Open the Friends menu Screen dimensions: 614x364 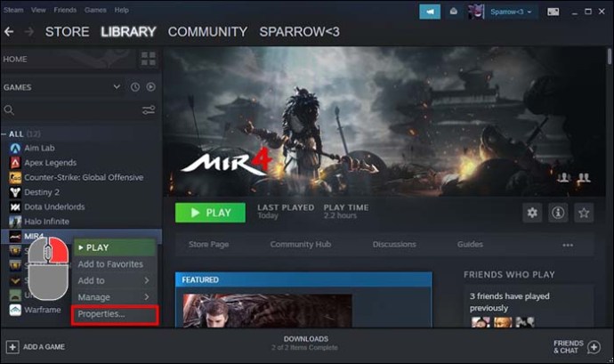pyautogui.click(x=65, y=10)
